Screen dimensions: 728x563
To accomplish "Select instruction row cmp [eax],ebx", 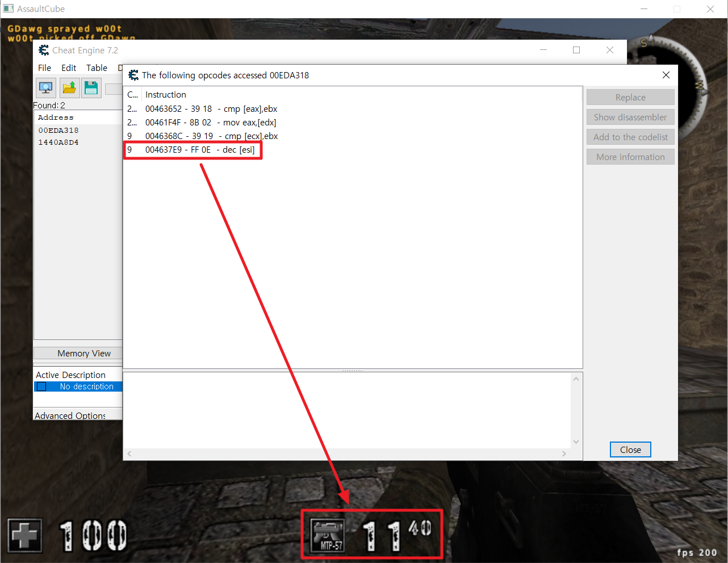I will (x=353, y=109).
